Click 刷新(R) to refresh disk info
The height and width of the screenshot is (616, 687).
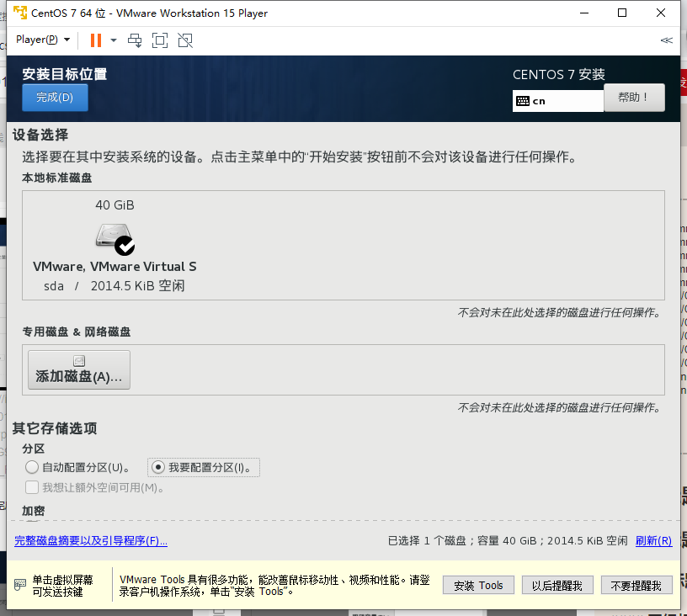point(652,540)
